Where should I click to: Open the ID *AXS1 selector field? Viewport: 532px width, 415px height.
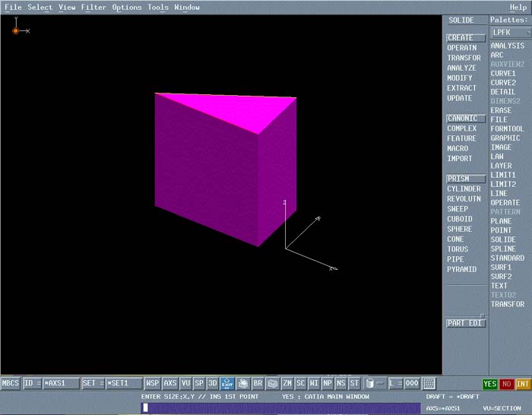pyautogui.click(x=52, y=384)
